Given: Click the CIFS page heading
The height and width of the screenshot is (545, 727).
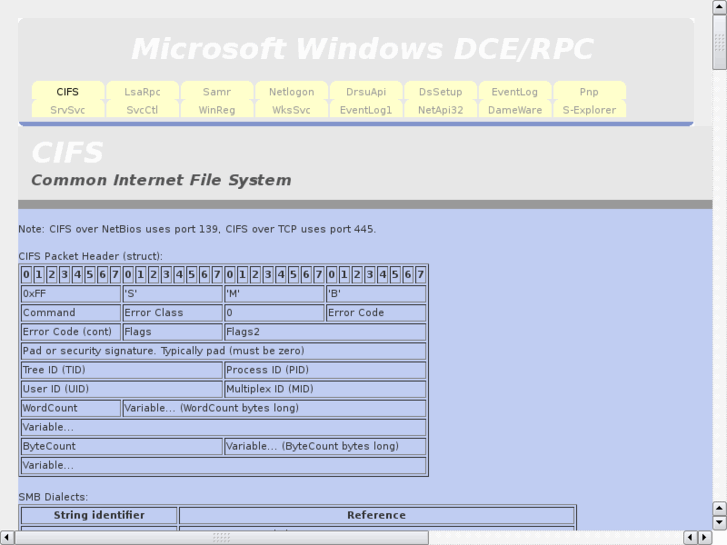Looking at the screenshot, I should tap(68, 153).
